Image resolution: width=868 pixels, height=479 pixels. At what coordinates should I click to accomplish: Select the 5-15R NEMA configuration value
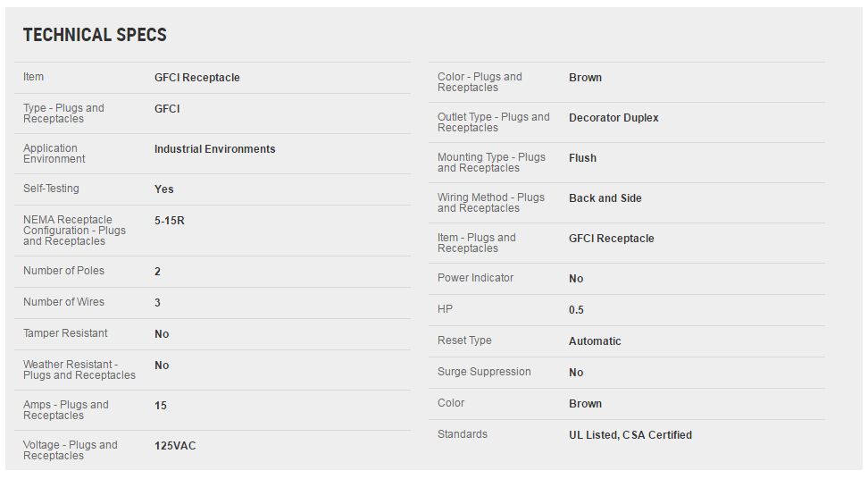(170, 220)
